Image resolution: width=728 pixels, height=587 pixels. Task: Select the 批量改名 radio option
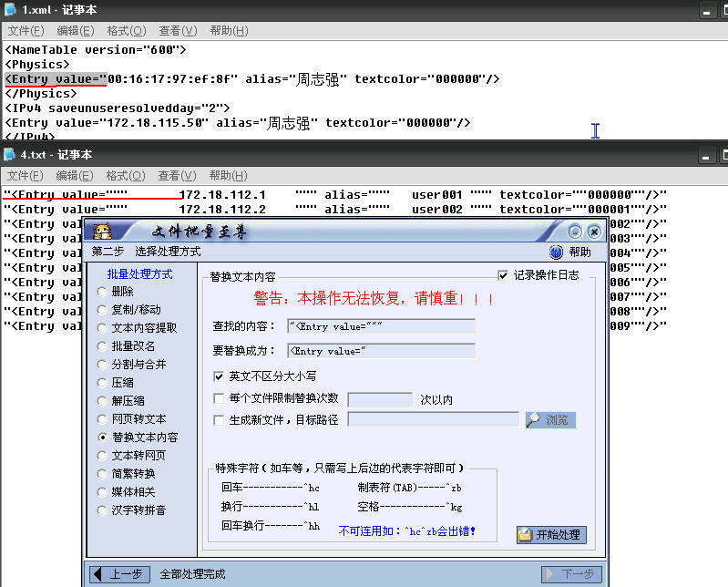point(102,346)
